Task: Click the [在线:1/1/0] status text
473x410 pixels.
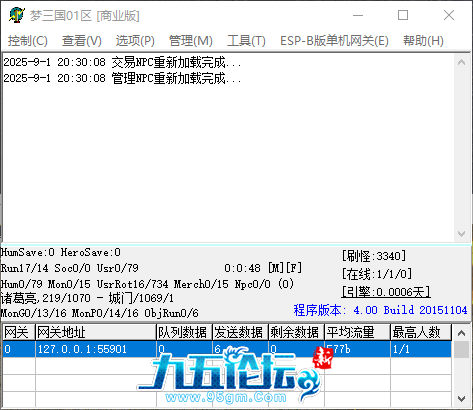Action: click(x=377, y=274)
